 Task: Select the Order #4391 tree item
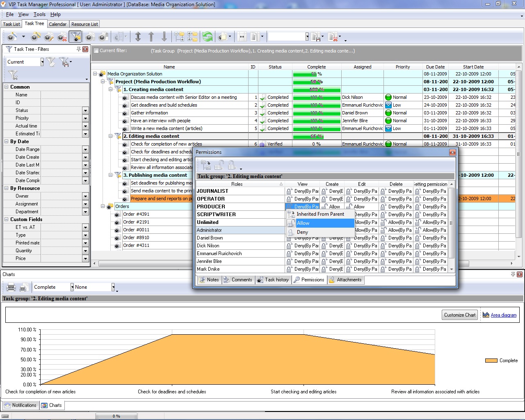tap(136, 214)
